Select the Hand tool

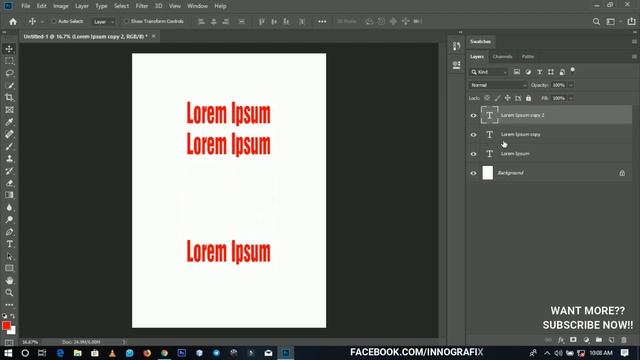(9, 280)
